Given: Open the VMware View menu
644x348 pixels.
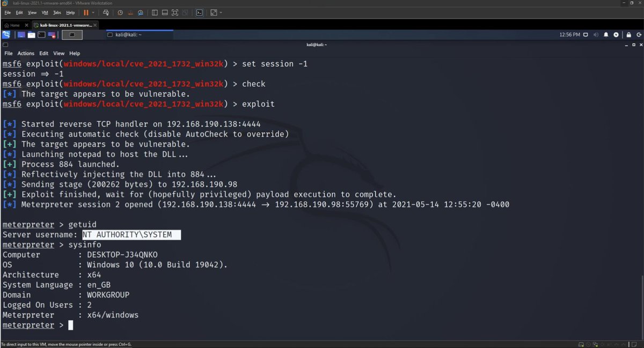Looking at the screenshot, I should pyautogui.click(x=32, y=12).
